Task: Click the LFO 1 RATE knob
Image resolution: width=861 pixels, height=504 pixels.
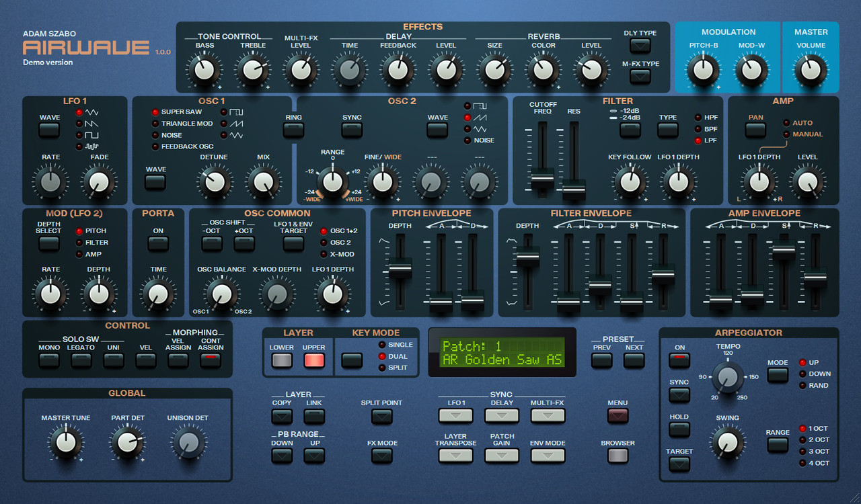Action: 50,181
